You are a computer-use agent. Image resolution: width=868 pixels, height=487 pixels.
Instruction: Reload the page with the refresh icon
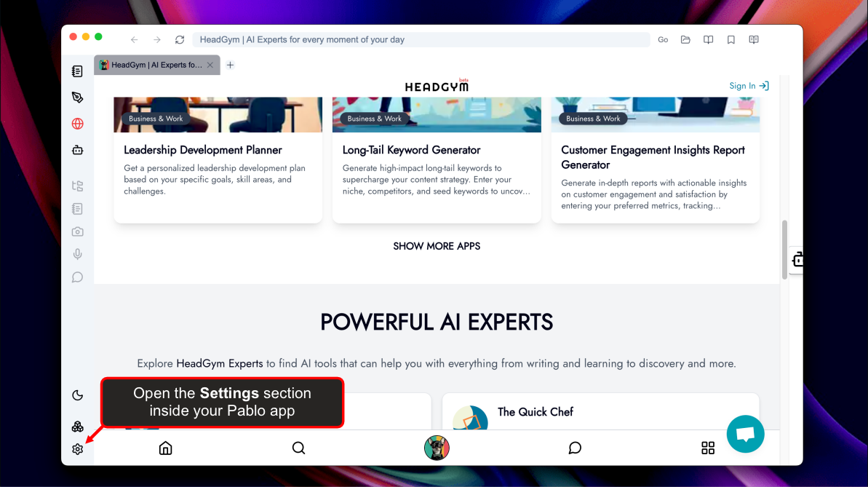click(180, 40)
